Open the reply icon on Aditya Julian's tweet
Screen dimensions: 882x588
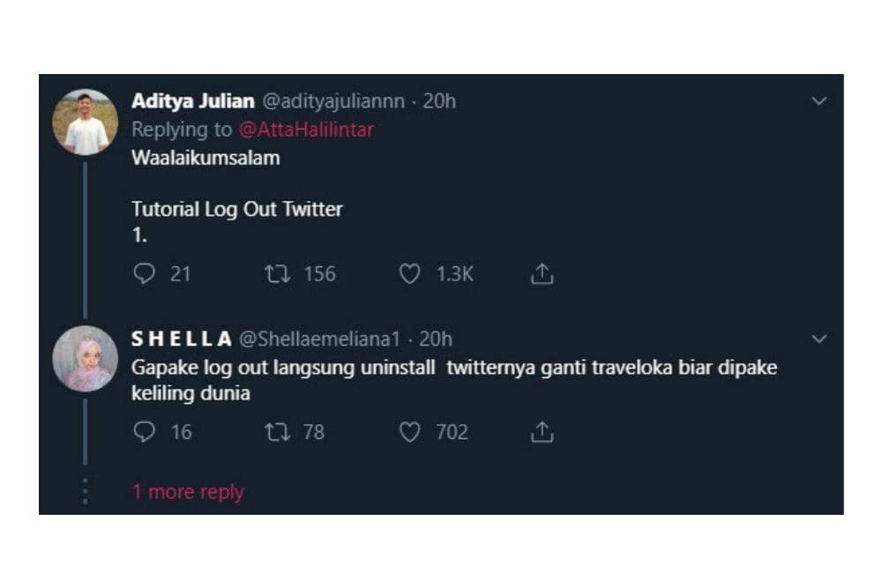(x=144, y=274)
